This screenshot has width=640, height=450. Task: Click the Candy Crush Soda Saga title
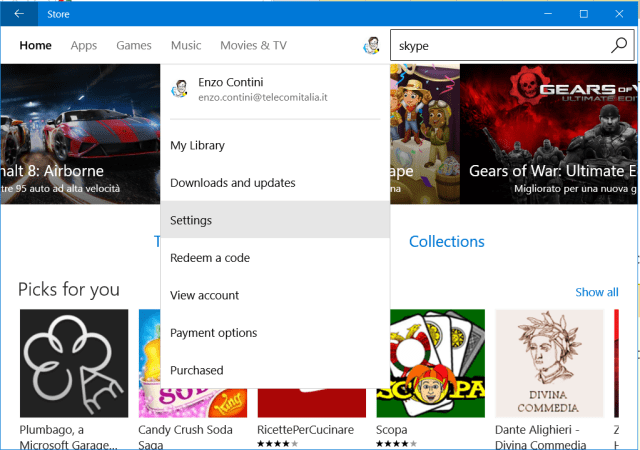pyautogui.click(x=185, y=437)
